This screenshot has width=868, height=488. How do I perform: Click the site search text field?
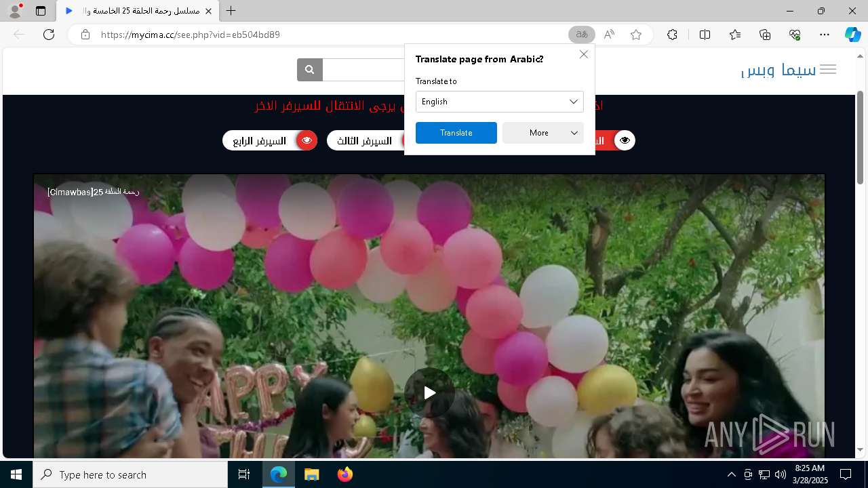point(363,70)
